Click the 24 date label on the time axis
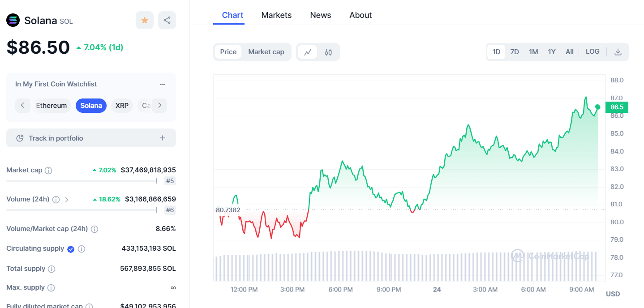This screenshot has height=308, width=644. (x=437, y=290)
